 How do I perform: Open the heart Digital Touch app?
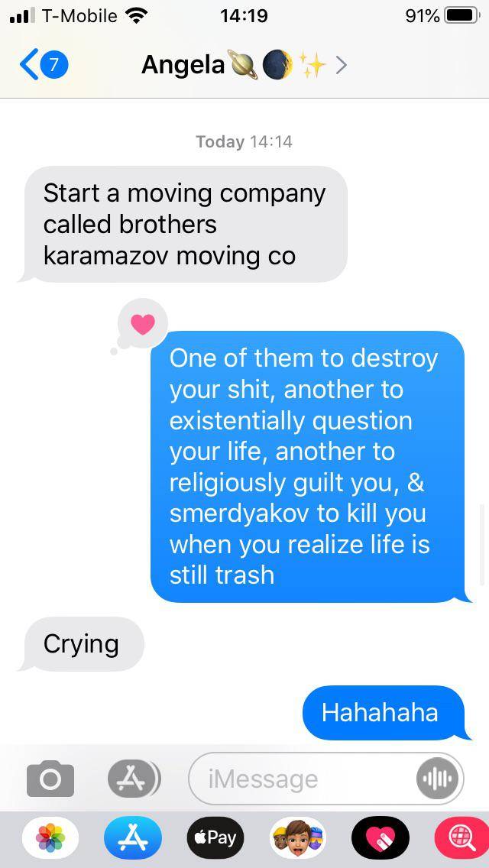pyautogui.click(x=381, y=837)
